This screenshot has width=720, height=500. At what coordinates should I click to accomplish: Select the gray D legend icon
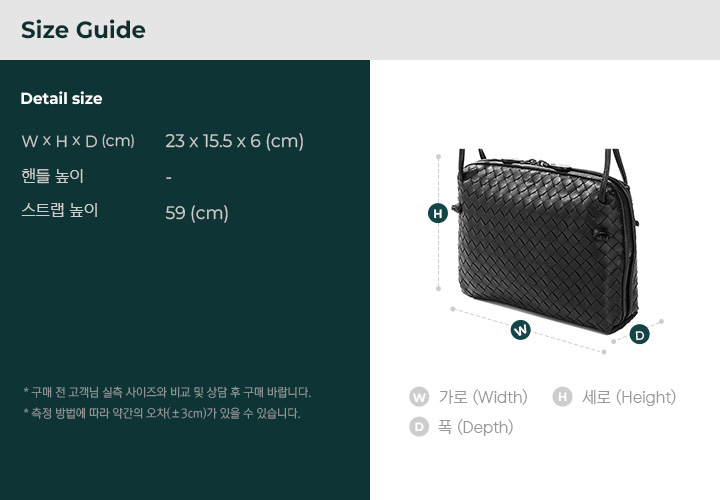[419, 427]
